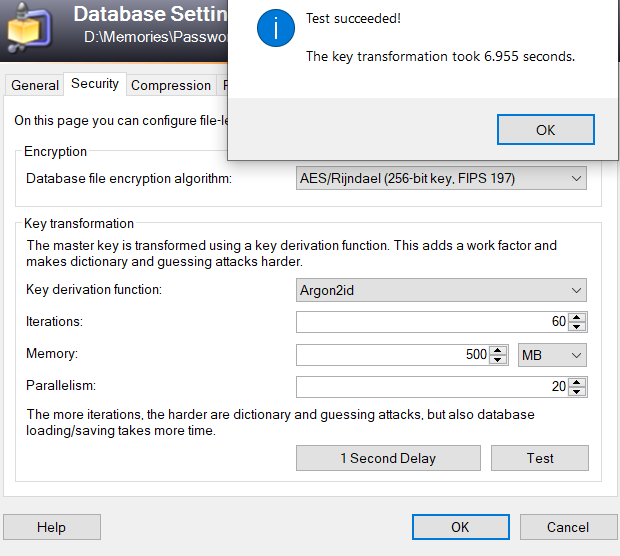Click Cancel in Database Settings

pyautogui.click(x=567, y=527)
